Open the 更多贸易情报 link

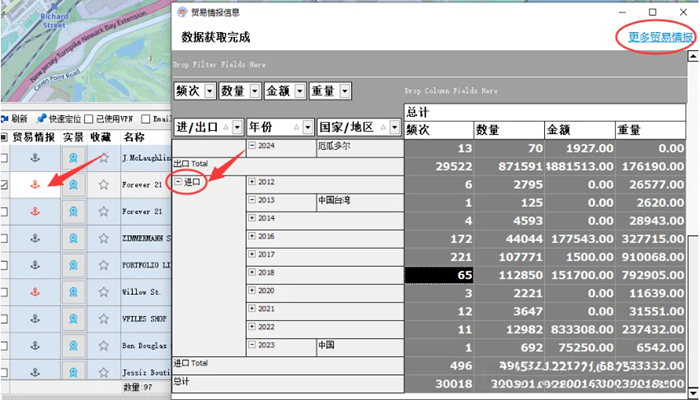661,37
